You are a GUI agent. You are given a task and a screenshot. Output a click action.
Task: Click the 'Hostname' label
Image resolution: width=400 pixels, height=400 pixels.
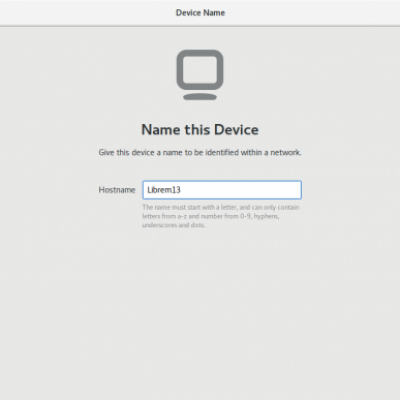(117, 190)
